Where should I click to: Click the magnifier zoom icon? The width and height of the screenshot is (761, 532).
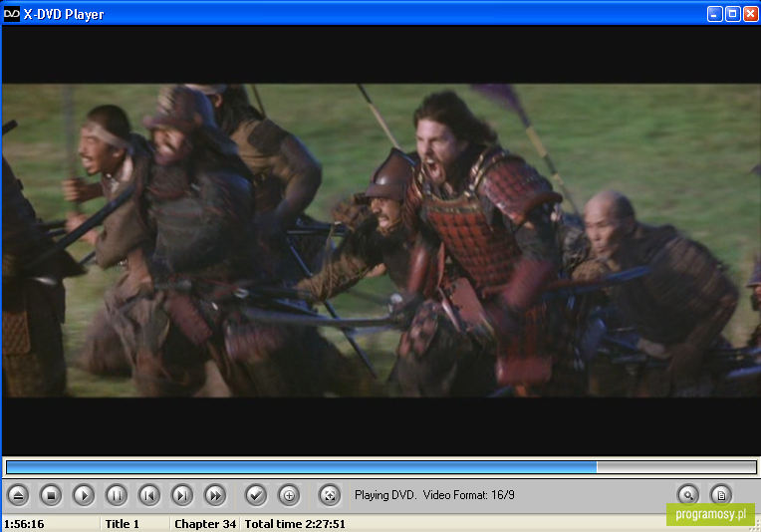coord(688,495)
